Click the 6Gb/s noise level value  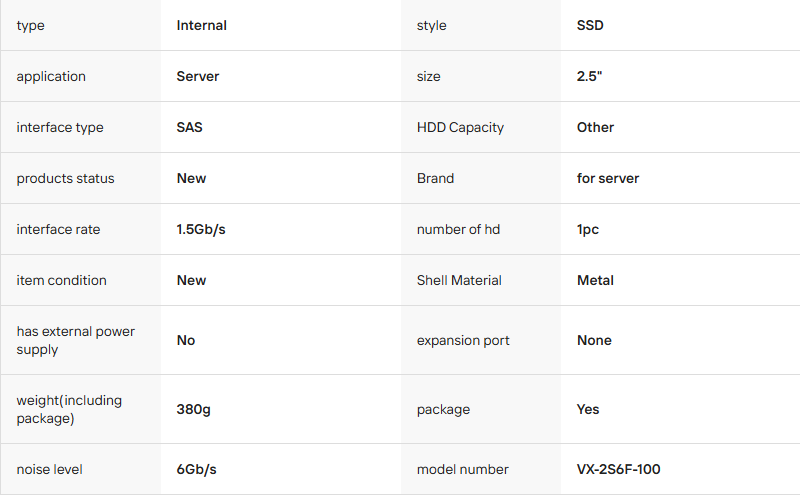click(x=196, y=469)
